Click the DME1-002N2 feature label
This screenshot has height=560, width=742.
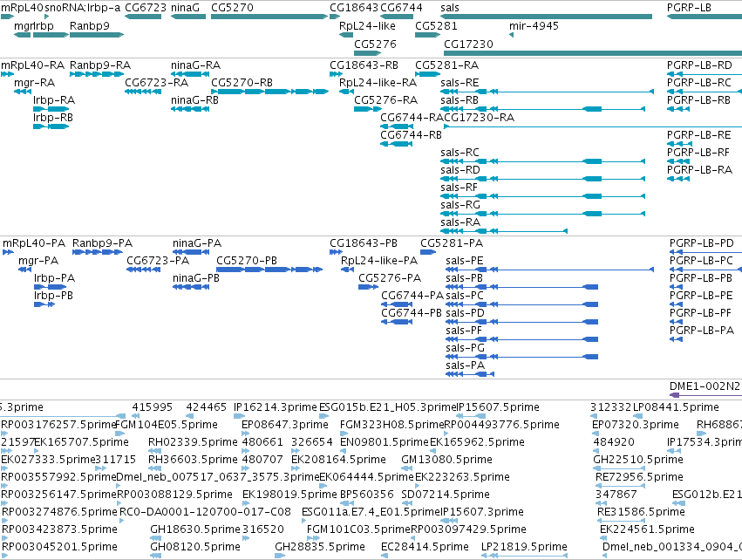(705, 386)
